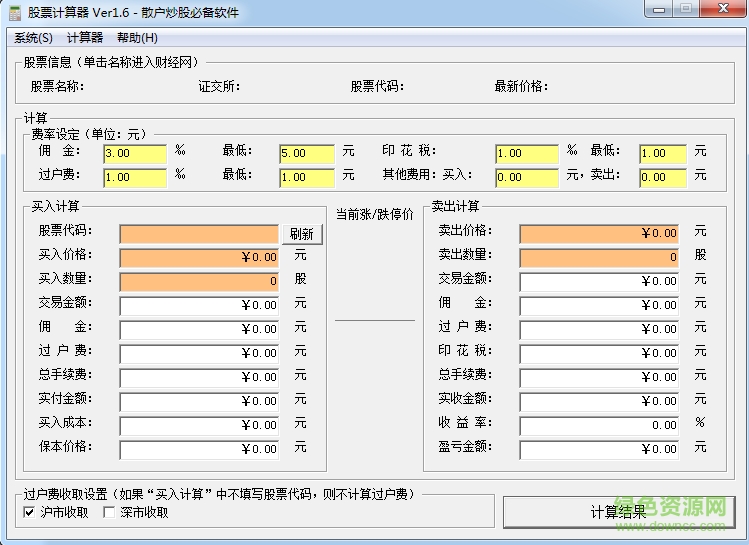
Task: Click the 交易金额 field in 卖出计算
Action: pos(599,282)
